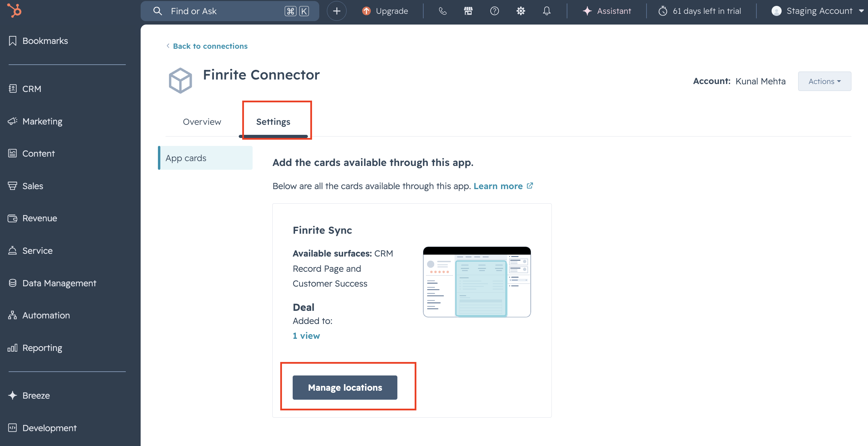Click the Data Management database icon
Screen dimensions: 868x446
pos(12,283)
